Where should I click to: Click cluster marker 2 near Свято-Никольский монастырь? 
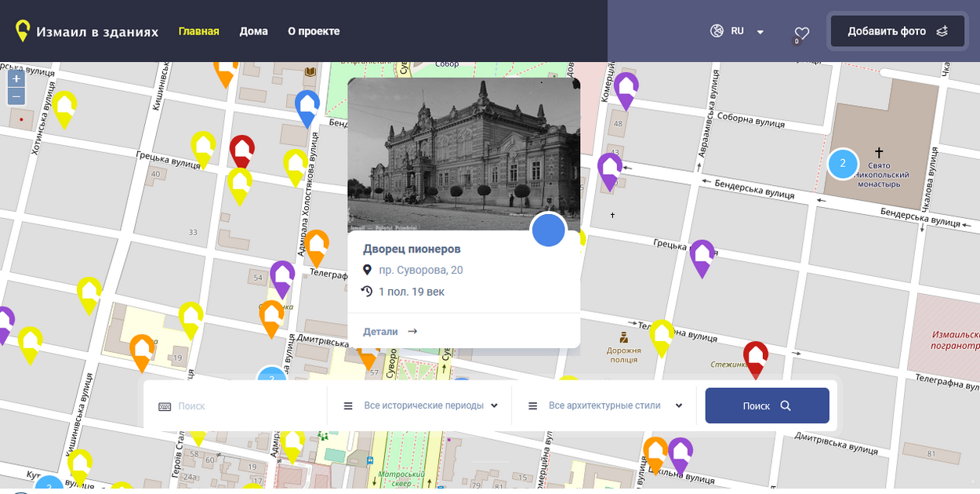click(x=843, y=163)
